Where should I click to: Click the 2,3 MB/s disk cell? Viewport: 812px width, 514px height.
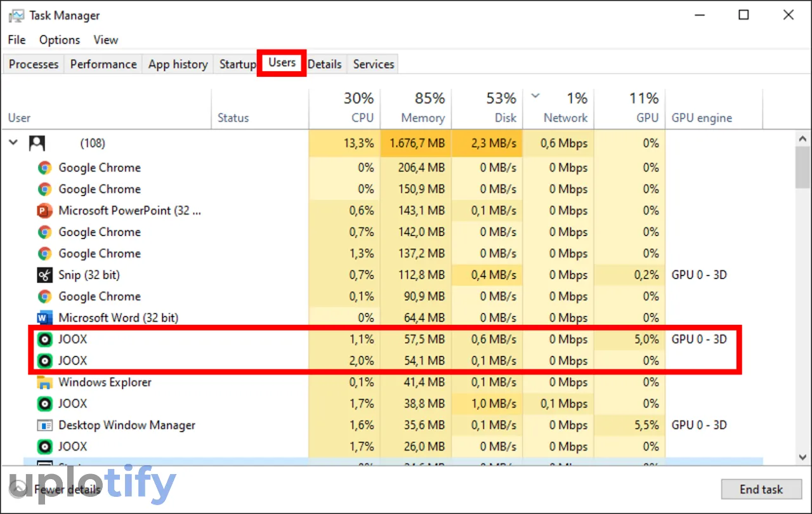coord(487,143)
